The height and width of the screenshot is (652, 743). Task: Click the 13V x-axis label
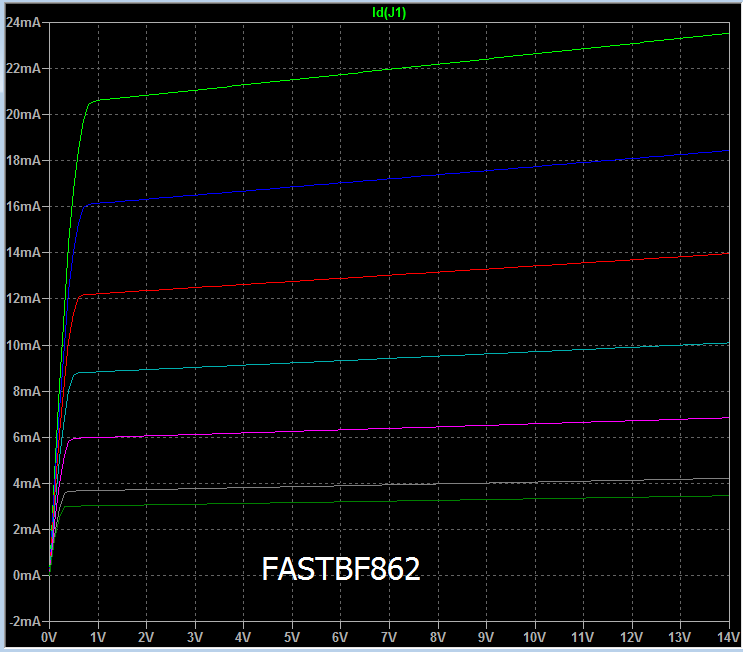click(680, 637)
